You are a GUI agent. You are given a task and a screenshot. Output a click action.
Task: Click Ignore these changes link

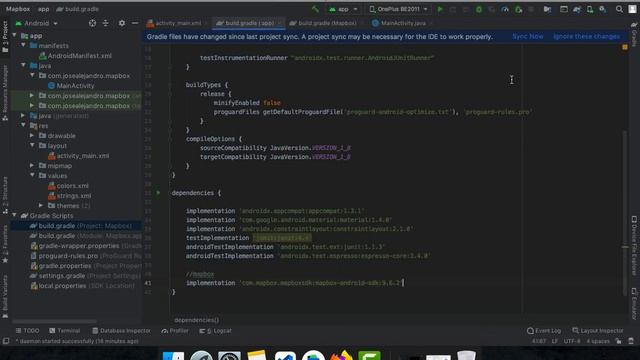(586, 36)
